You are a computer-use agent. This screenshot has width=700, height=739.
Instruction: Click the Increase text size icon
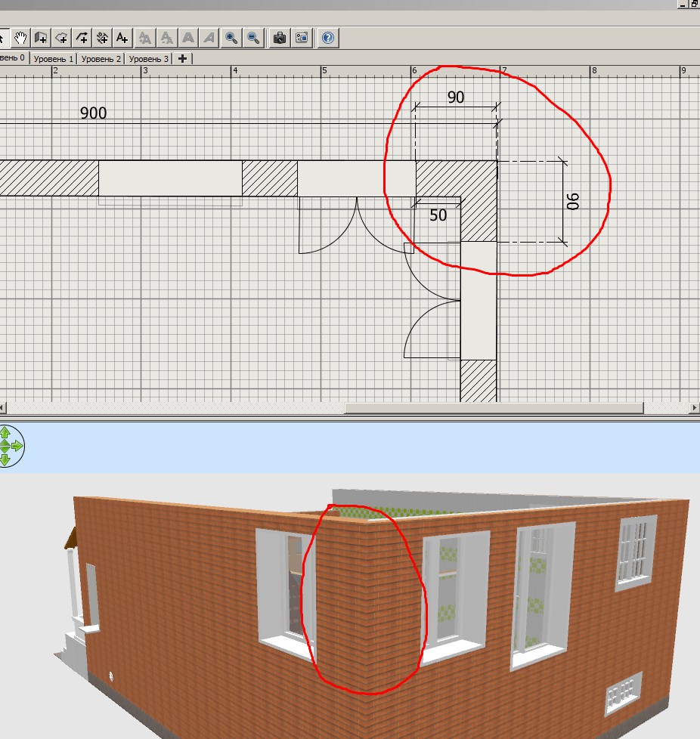pyautogui.click(x=144, y=38)
